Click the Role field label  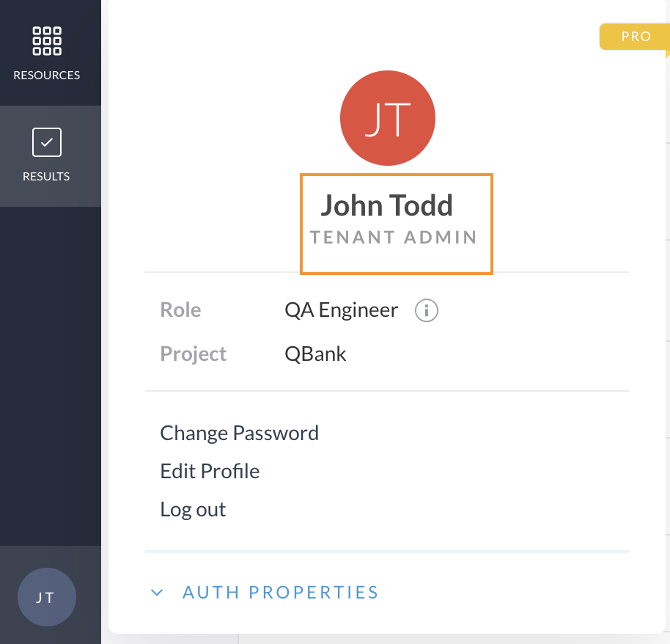(180, 310)
